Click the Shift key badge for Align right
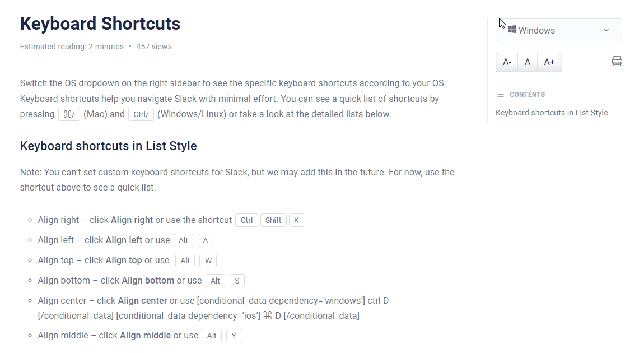The height and width of the screenshot is (353, 644). pyautogui.click(x=273, y=220)
